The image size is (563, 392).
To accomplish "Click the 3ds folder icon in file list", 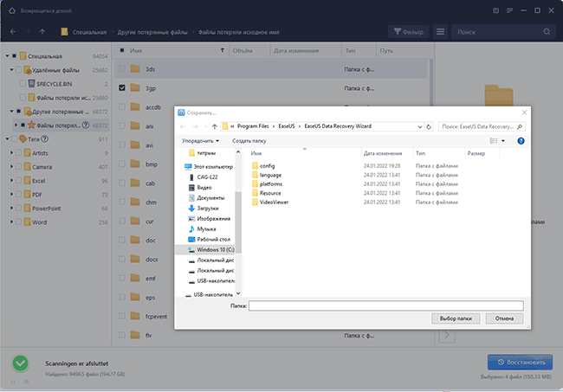I will [135, 68].
